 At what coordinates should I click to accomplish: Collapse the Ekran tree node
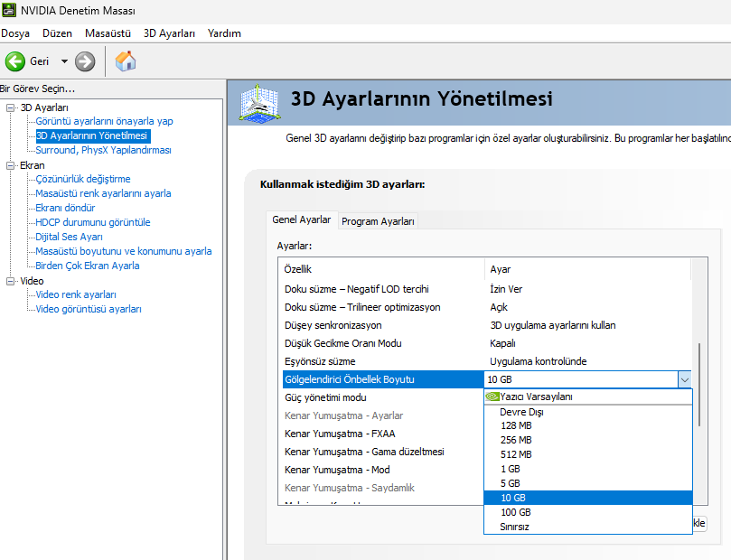point(10,165)
